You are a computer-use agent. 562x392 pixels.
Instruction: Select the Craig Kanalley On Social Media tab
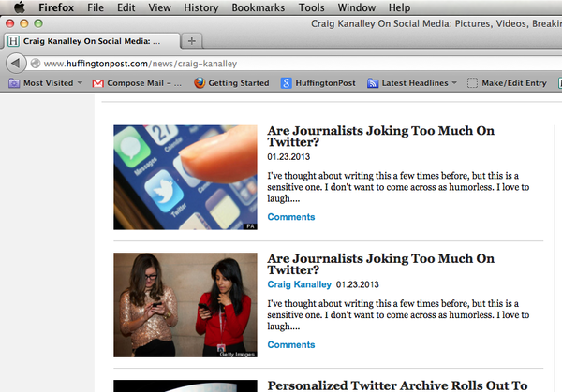[92, 41]
